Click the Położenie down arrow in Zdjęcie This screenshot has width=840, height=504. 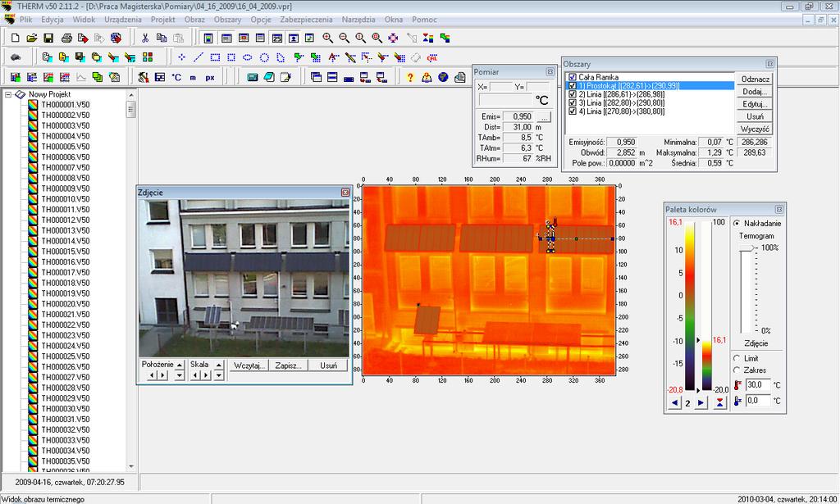click(180, 375)
